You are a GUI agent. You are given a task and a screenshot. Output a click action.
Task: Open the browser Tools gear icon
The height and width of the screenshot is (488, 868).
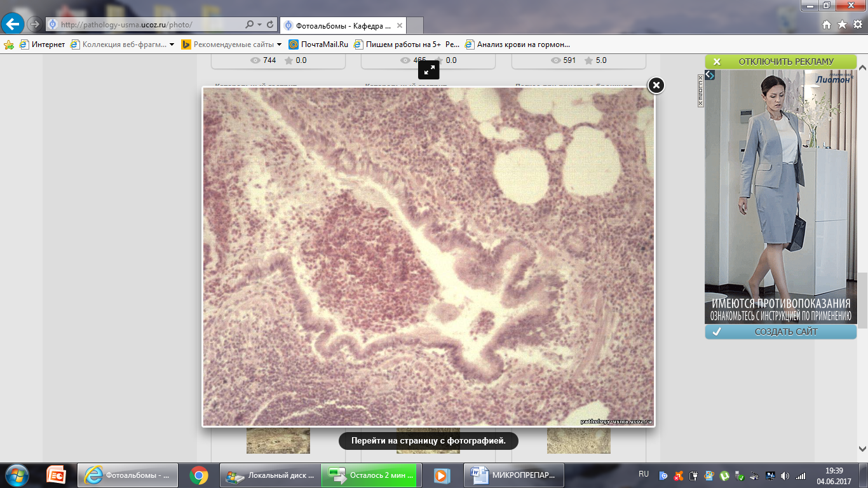click(858, 25)
